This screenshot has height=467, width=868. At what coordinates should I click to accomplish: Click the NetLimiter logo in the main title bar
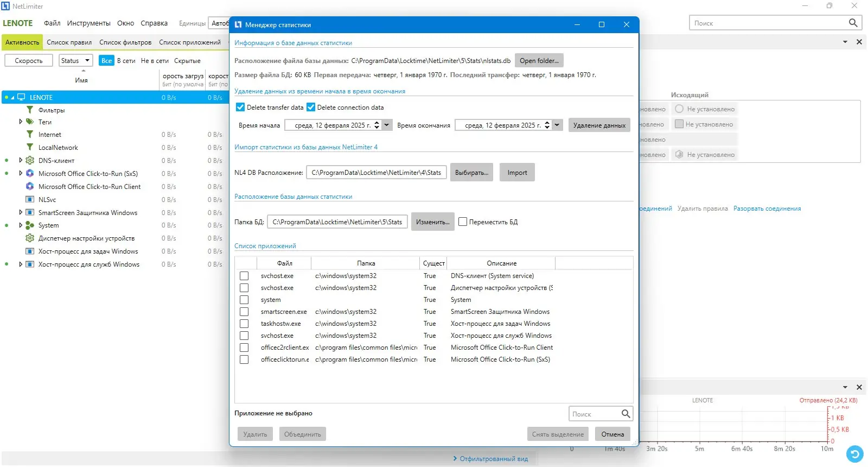5,6
